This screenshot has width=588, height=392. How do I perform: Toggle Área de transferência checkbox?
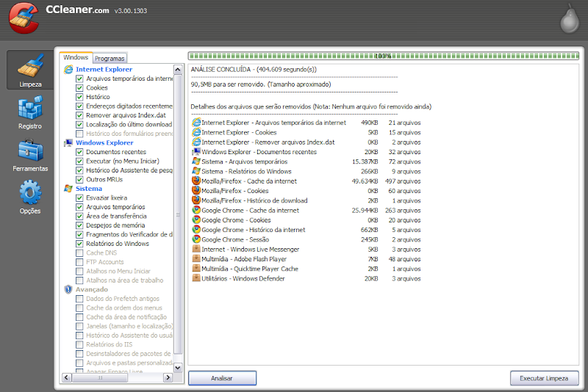(79, 216)
